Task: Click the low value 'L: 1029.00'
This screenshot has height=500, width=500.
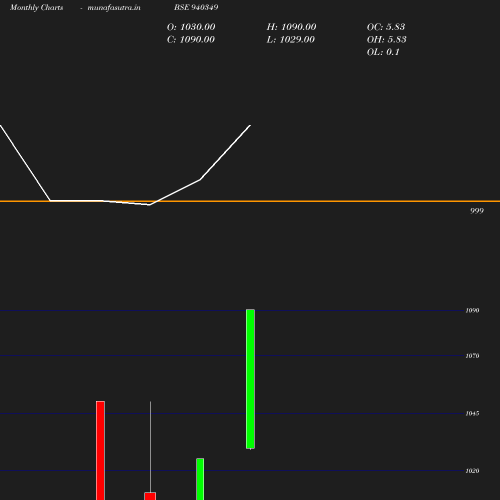Action: pos(291,39)
